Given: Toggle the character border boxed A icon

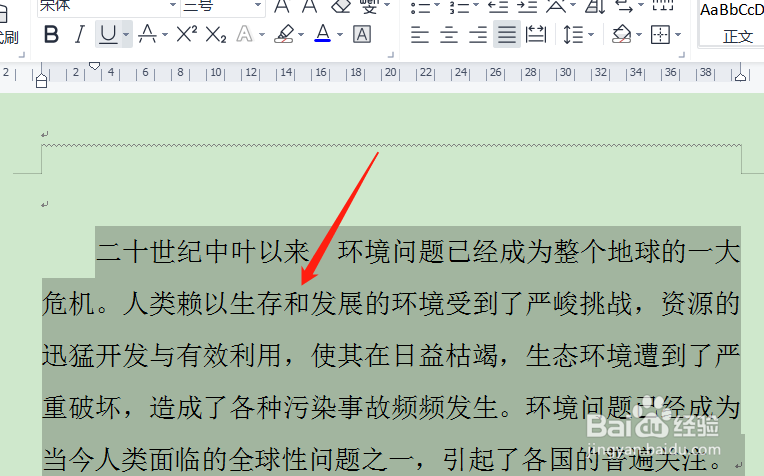Looking at the screenshot, I should (x=362, y=35).
